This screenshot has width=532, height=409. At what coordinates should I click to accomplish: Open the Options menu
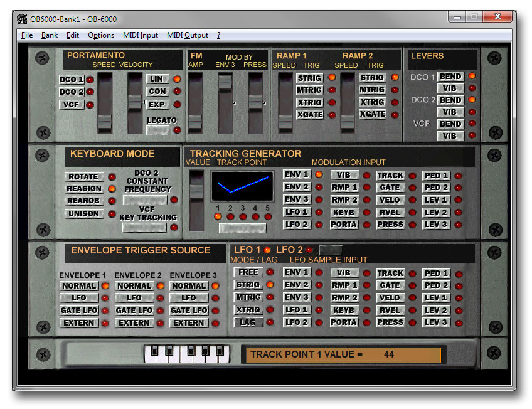point(101,35)
